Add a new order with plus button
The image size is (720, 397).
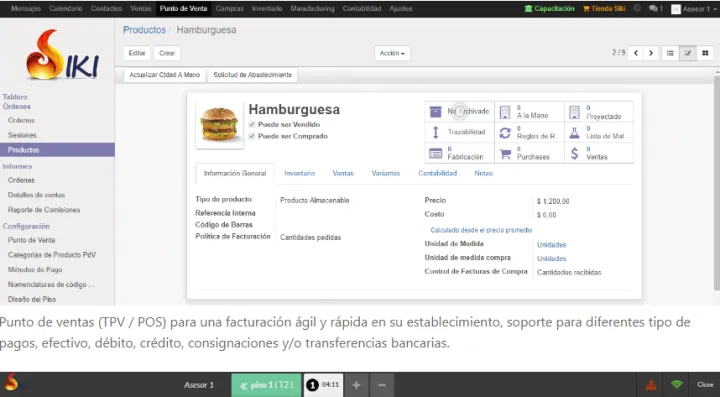(356, 385)
